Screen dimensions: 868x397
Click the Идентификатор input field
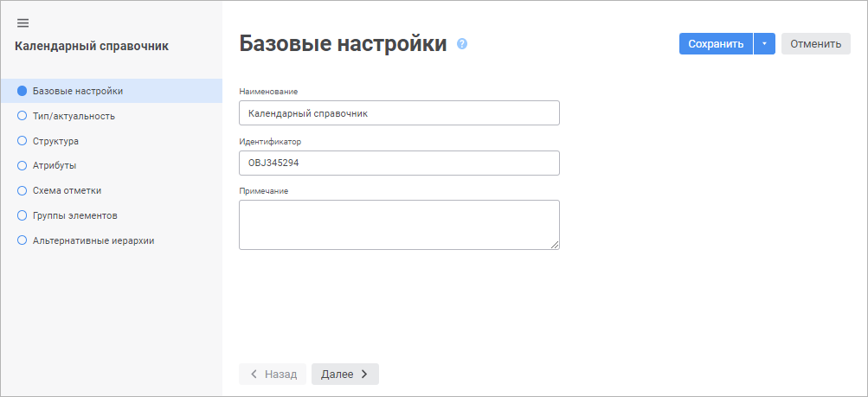point(399,163)
